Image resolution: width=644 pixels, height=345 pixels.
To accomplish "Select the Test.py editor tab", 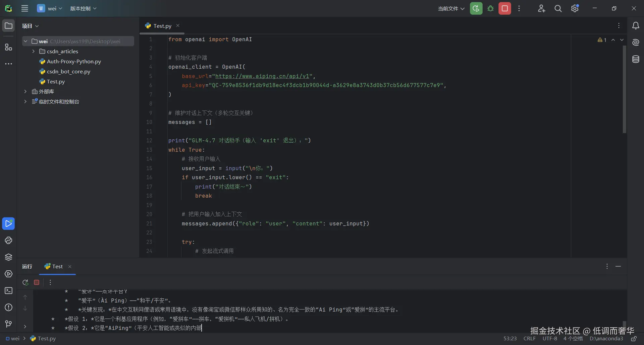I will pos(162,26).
